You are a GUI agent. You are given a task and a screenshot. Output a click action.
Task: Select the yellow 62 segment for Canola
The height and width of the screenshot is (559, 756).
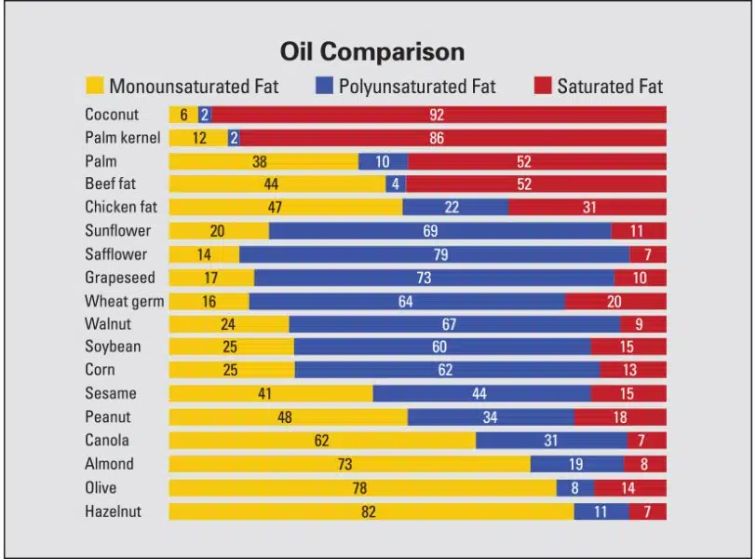pyautogui.click(x=322, y=441)
